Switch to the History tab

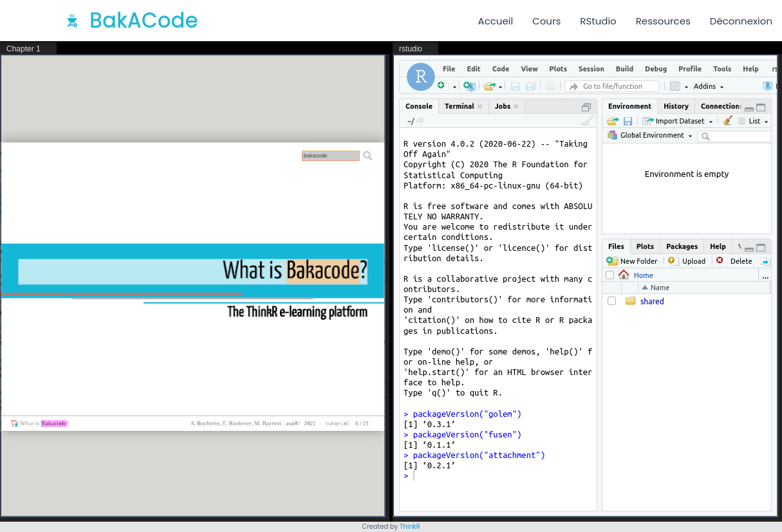pos(676,106)
